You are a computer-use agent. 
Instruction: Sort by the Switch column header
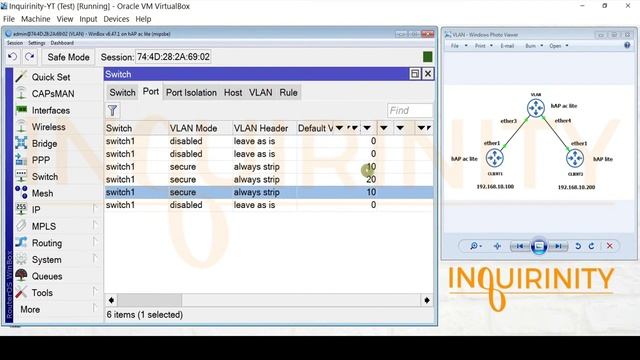(136, 128)
